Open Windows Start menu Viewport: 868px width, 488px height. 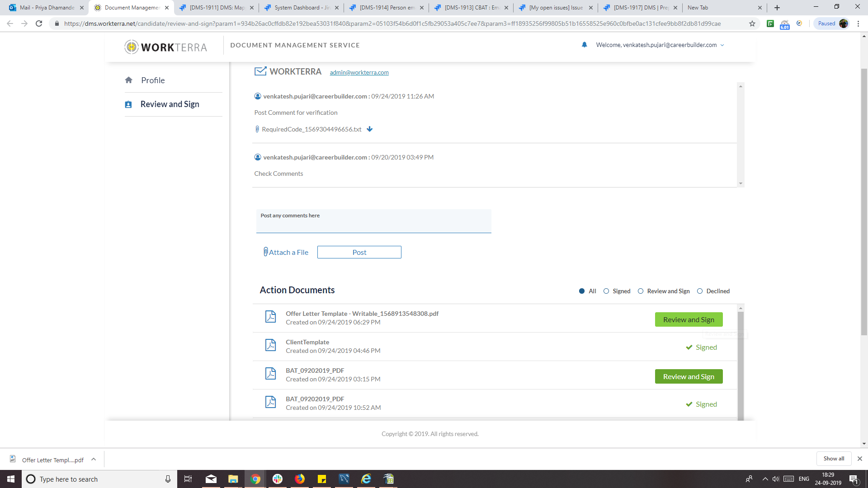11,479
